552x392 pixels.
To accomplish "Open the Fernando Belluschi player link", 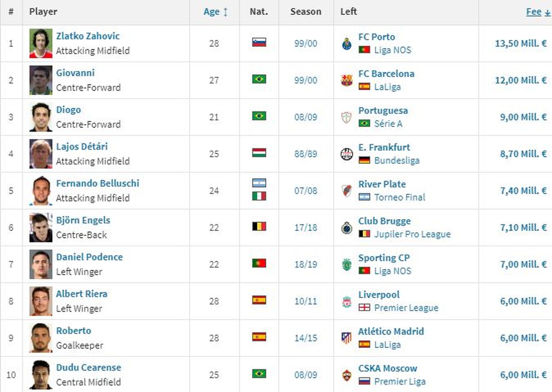I will pos(97,183).
